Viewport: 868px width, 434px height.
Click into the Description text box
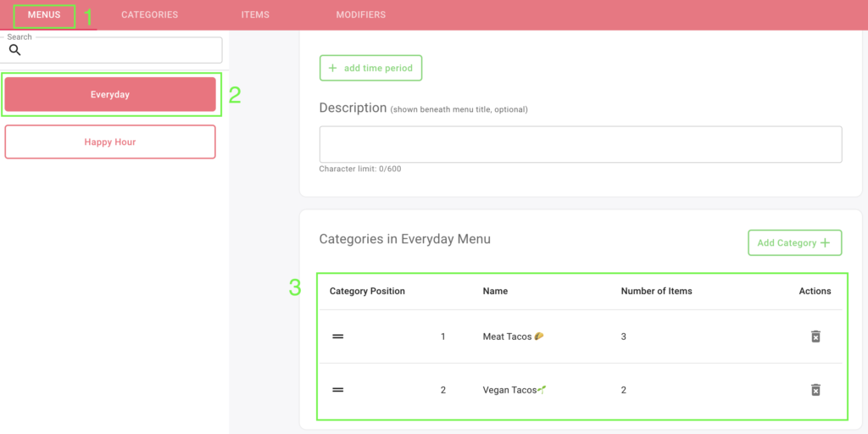(x=581, y=144)
